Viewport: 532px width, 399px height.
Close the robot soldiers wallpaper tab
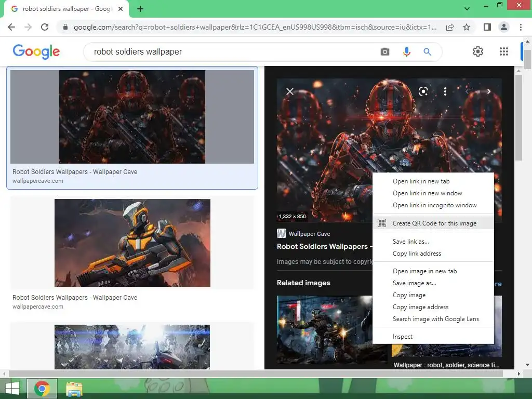121,9
